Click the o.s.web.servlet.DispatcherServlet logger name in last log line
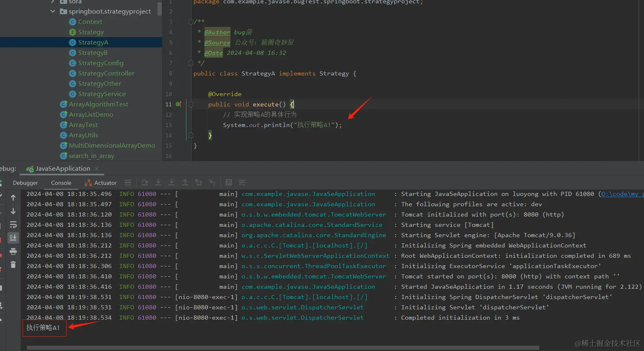 (x=303, y=318)
